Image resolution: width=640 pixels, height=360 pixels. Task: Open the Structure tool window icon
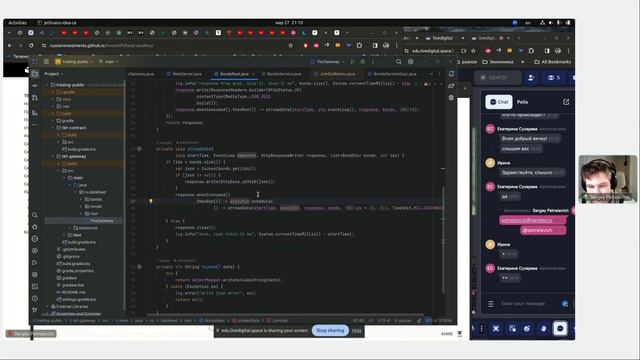point(35,113)
